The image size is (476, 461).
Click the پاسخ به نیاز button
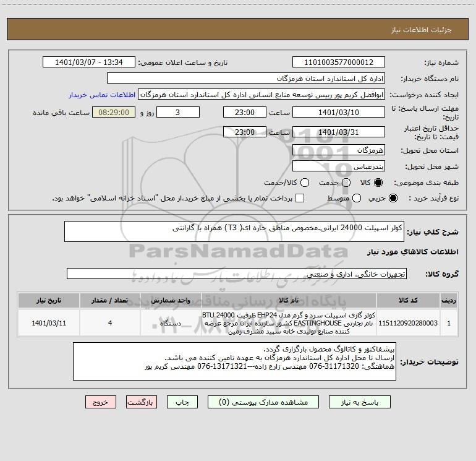click(359, 402)
